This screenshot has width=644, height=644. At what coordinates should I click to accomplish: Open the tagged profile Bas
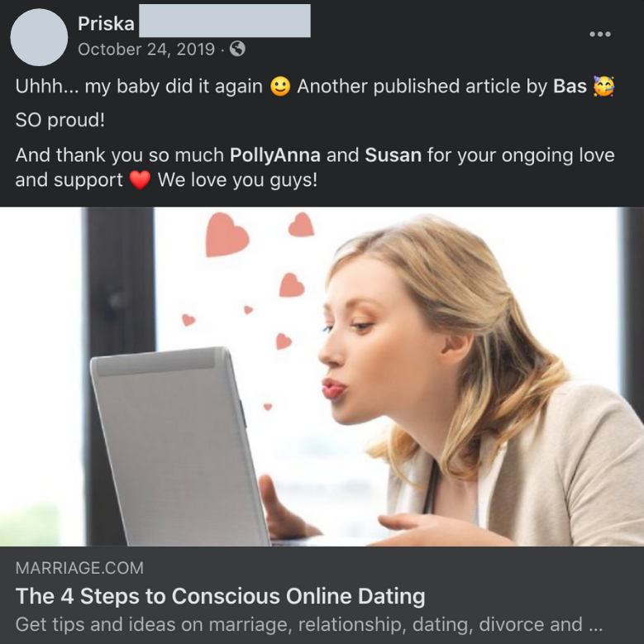(570, 86)
